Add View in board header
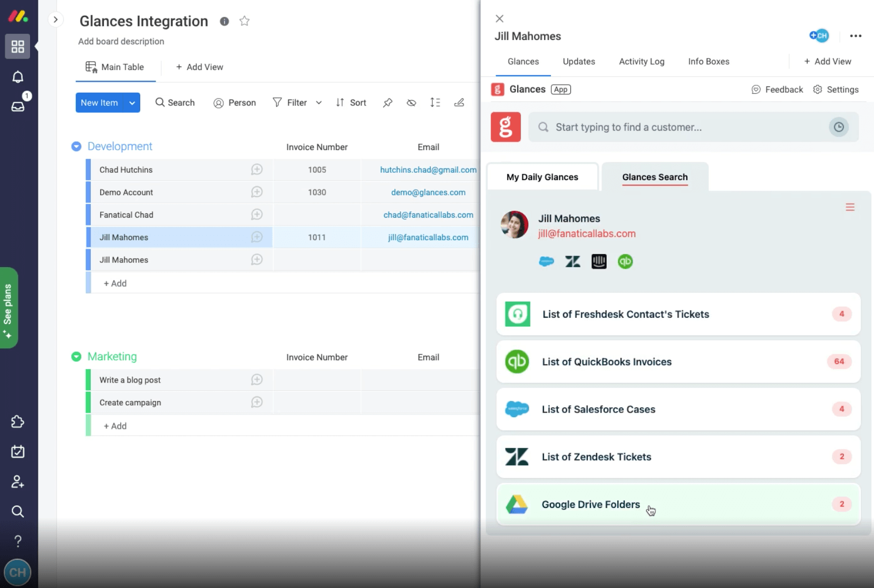The height and width of the screenshot is (588, 874). coord(199,67)
